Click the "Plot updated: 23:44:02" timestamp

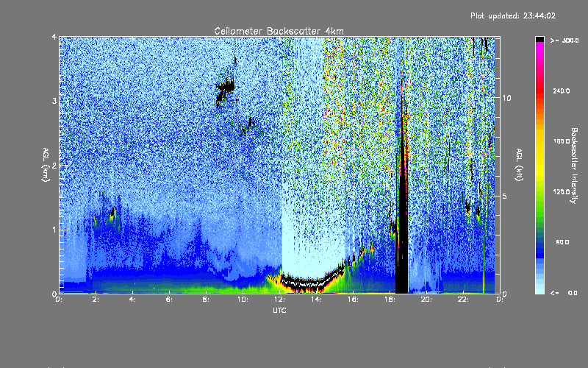[513, 15]
